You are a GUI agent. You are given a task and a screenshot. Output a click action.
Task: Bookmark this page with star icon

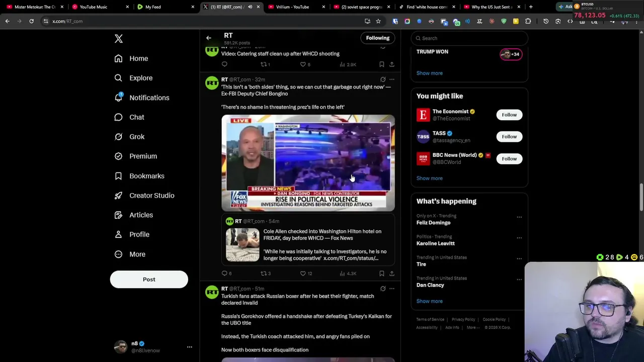pos(378,21)
